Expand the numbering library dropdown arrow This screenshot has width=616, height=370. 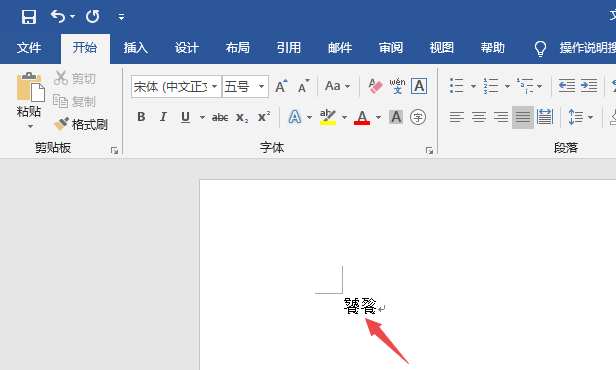[507, 86]
